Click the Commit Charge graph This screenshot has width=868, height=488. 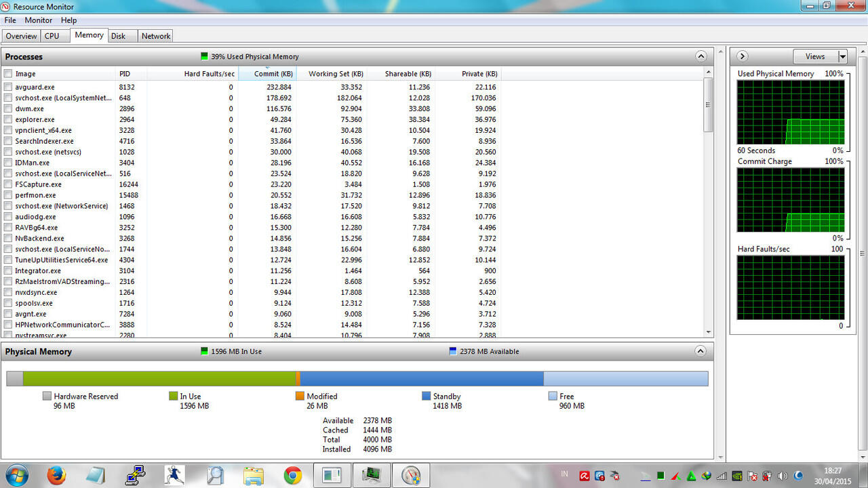pos(791,200)
